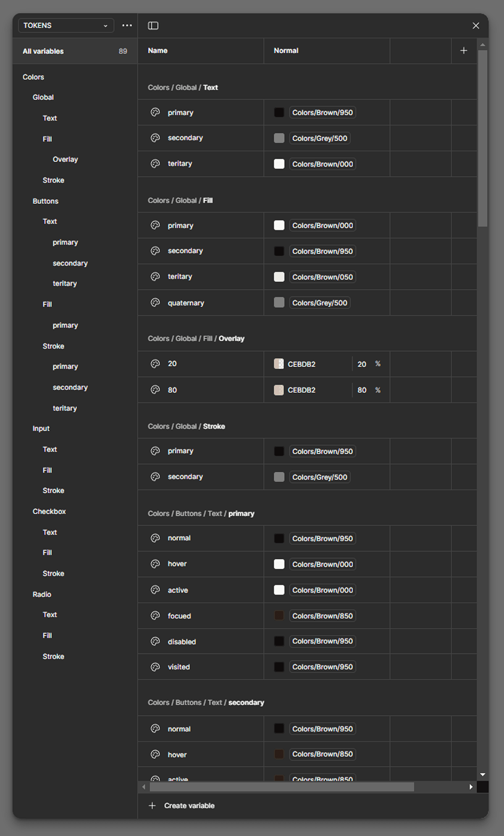Click the CEBDB2 hex value in row 20
The image size is (504, 836).
[302, 364]
